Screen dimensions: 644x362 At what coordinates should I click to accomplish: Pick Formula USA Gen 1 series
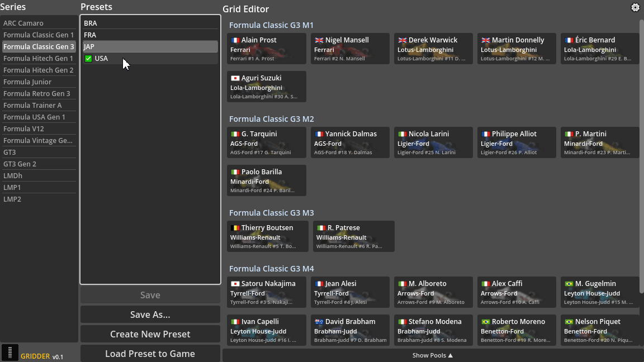(x=39, y=117)
